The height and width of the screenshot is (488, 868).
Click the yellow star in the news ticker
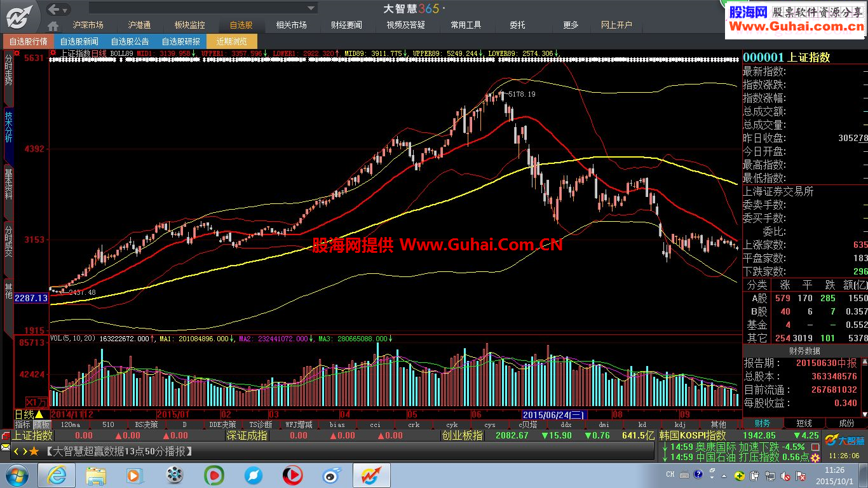pos(34,452)
